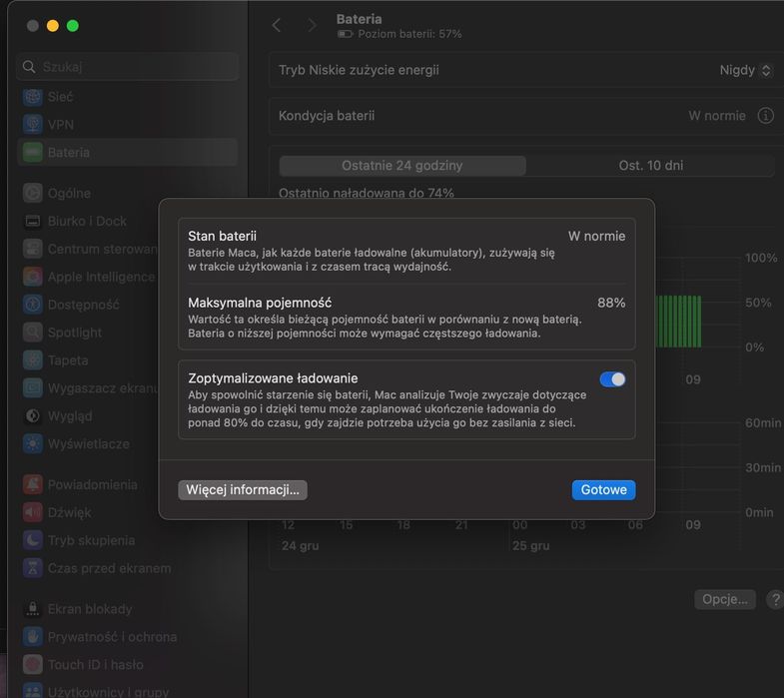Open Touch ID i hasło icon

33,664
